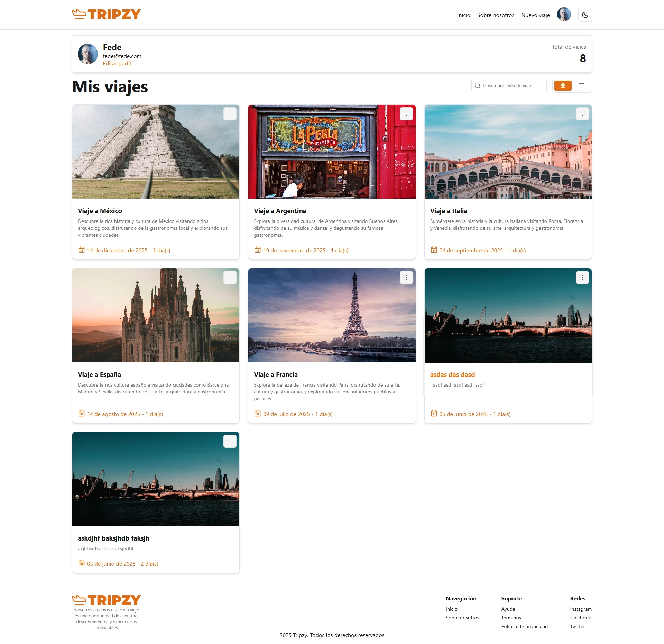Viewport: 664px width, 644px height.
Task: Click the trip search input field
Action: click(x=512, y=85)
